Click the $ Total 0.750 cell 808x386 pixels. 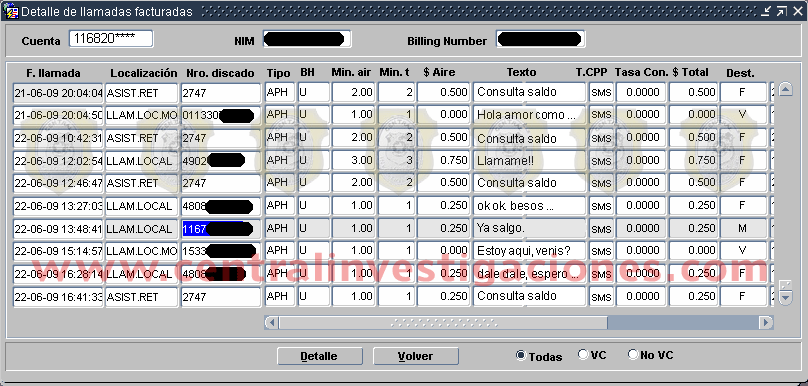(x=693, y=160)
